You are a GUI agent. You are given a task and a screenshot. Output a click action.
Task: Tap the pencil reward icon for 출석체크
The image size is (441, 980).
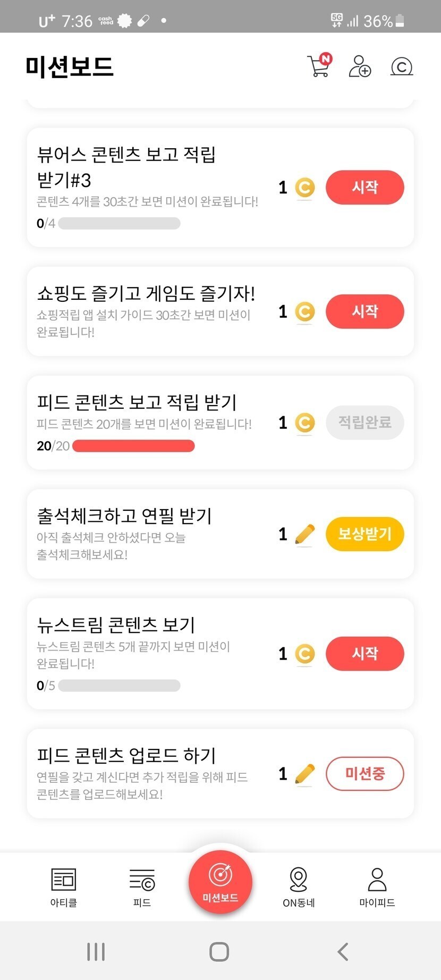[304, 534]
